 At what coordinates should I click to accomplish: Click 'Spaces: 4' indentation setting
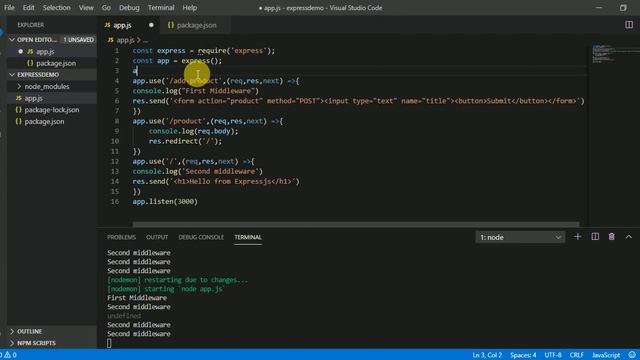pyautogui.click(x=523, y=355)
